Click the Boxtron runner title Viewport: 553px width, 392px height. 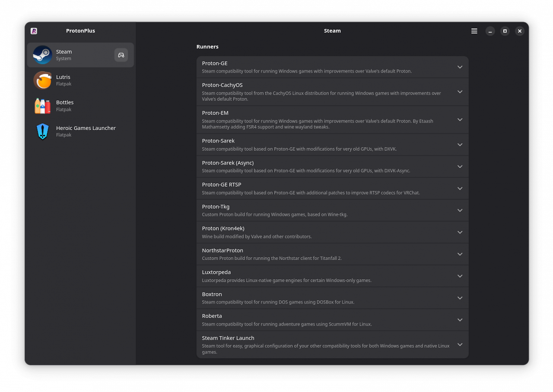click(x=212, y=294)
